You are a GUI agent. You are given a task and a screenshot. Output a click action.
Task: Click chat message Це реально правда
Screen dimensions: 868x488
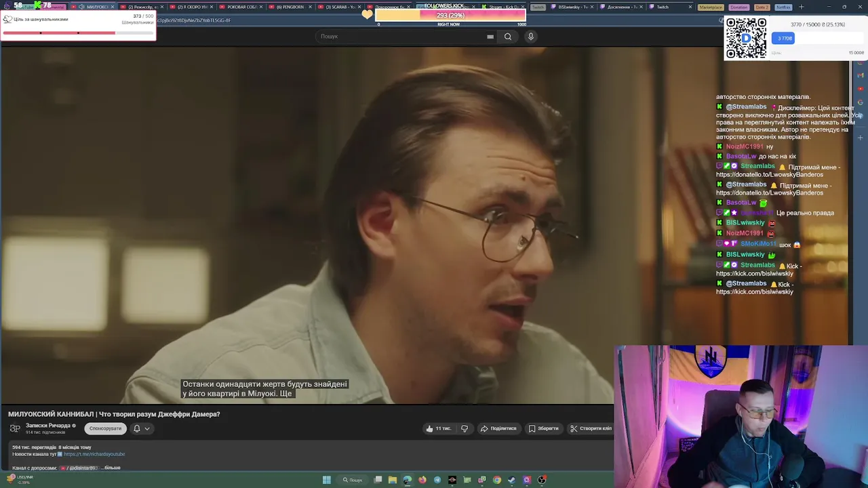(805, 213)
